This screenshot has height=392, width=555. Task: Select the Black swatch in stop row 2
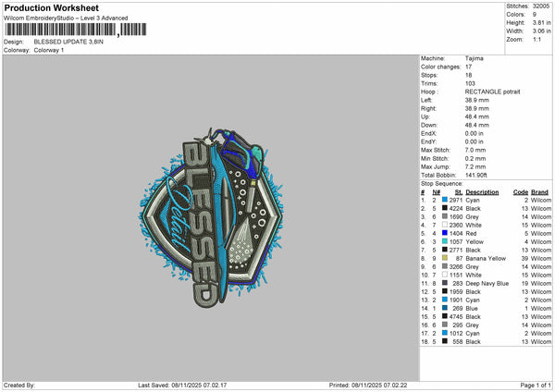[445, 208]
